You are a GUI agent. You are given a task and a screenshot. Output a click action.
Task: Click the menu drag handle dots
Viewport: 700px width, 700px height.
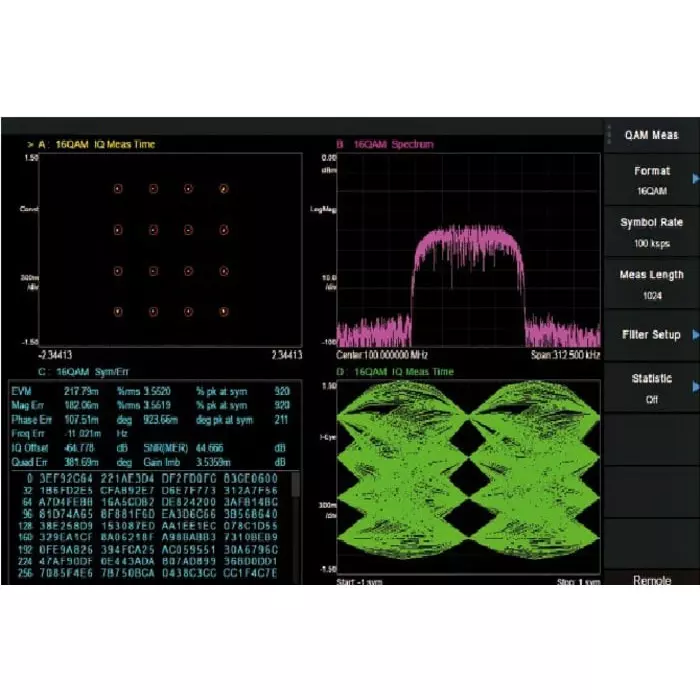pyautogui.click(x=609, y=134)
